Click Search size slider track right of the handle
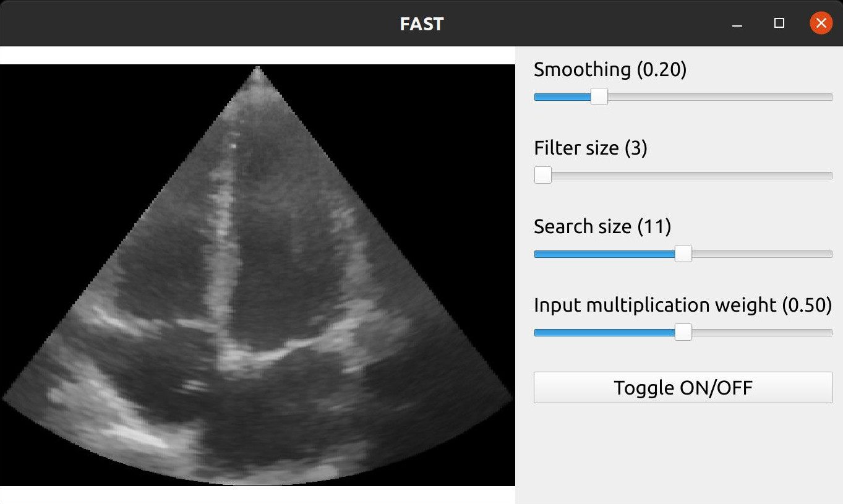The width and height of the screenshot is (843, 504). pos(761,254)
